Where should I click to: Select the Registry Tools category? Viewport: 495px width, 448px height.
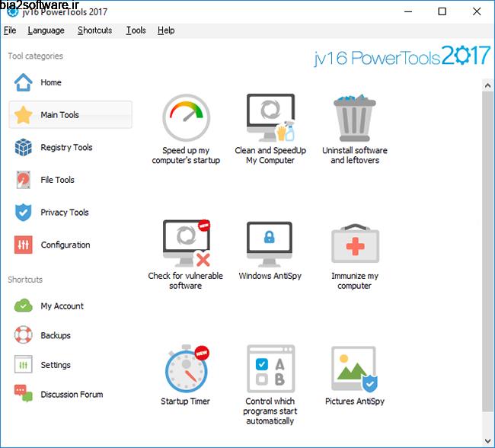tap(65, 148)
